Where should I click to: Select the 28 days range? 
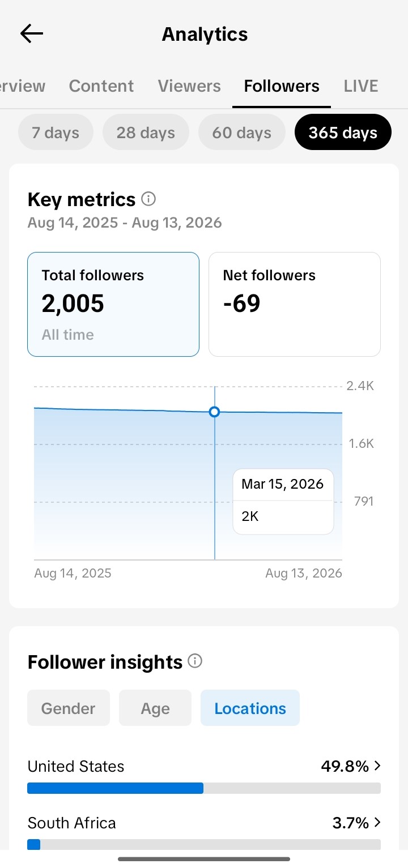click(x=146, y=132)
